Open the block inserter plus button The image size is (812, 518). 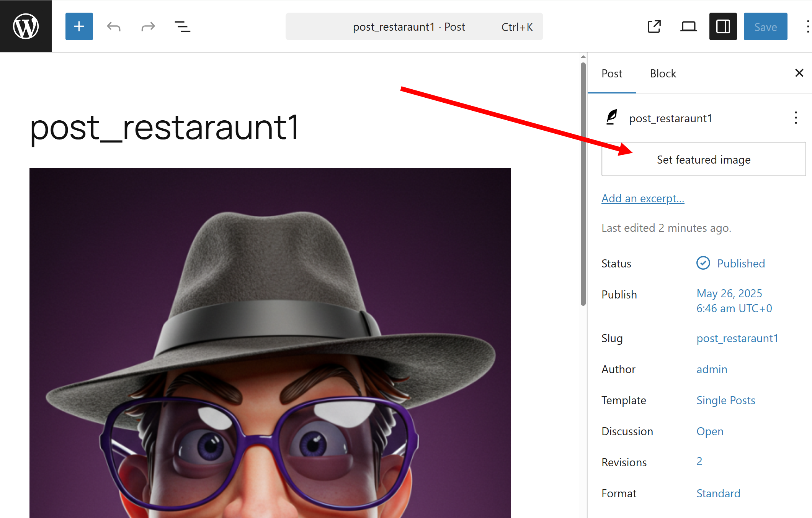[79, 26]
